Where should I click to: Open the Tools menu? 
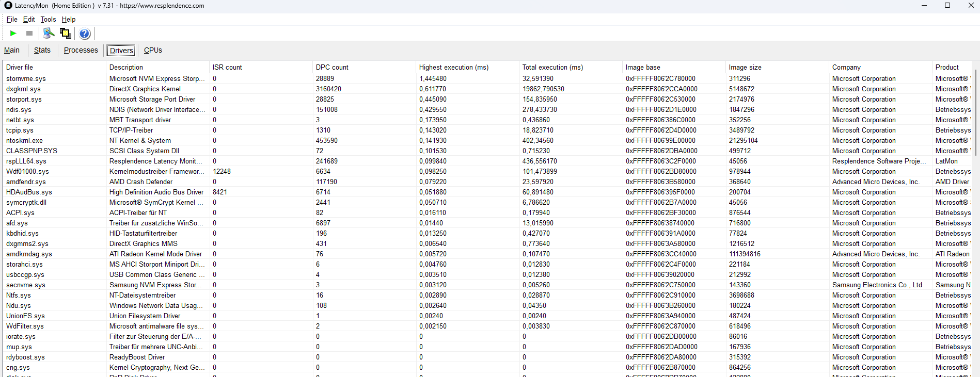point(48,19)
